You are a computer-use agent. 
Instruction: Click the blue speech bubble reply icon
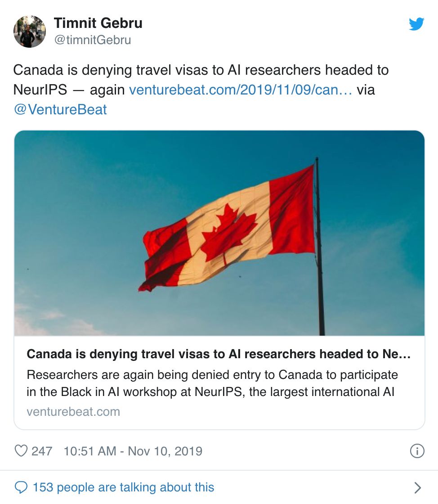[21, 487]
